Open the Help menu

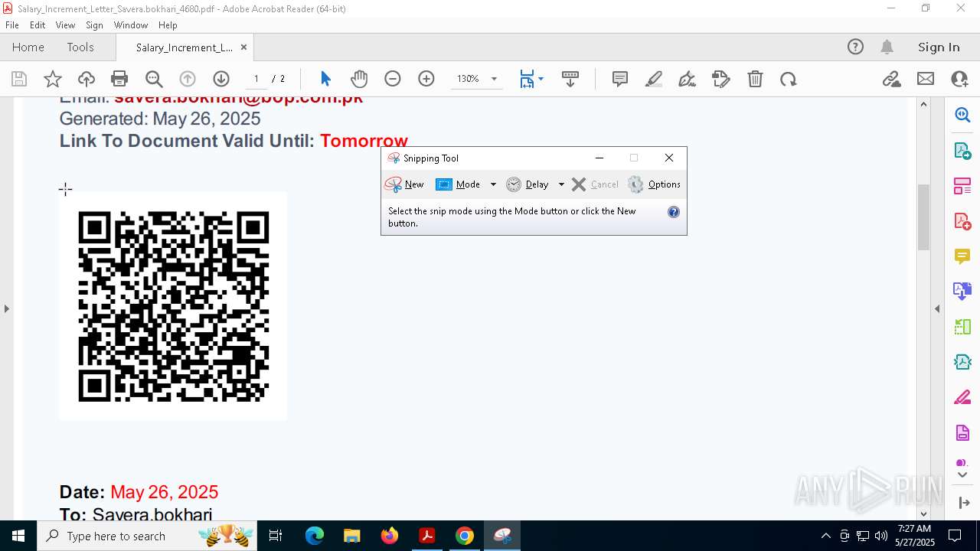click(x=168, y=25)
